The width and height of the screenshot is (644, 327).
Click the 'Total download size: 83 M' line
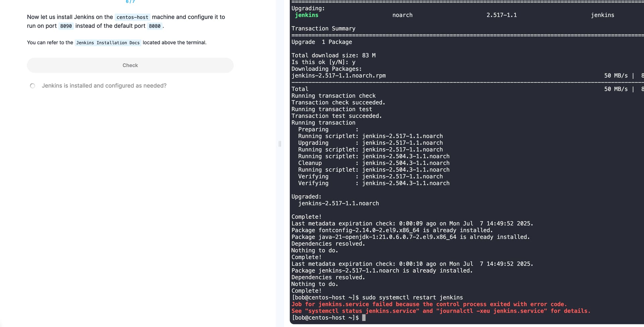(x=333, y=55)
